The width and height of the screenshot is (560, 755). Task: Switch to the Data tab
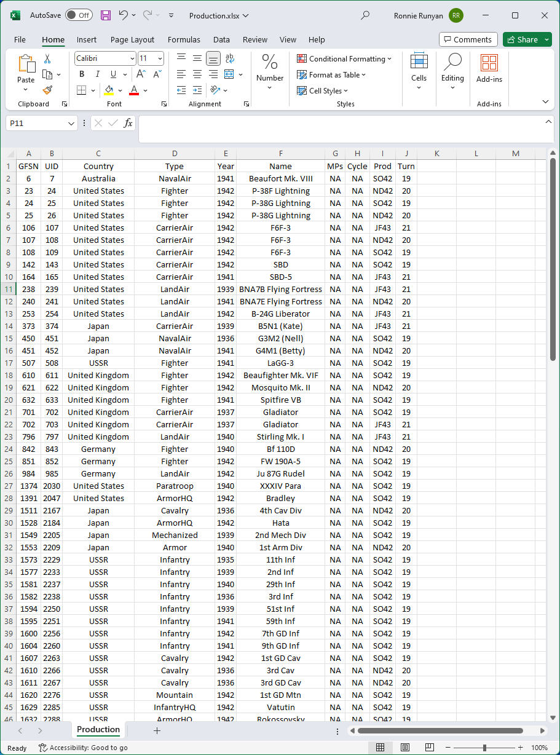point(221,39)
